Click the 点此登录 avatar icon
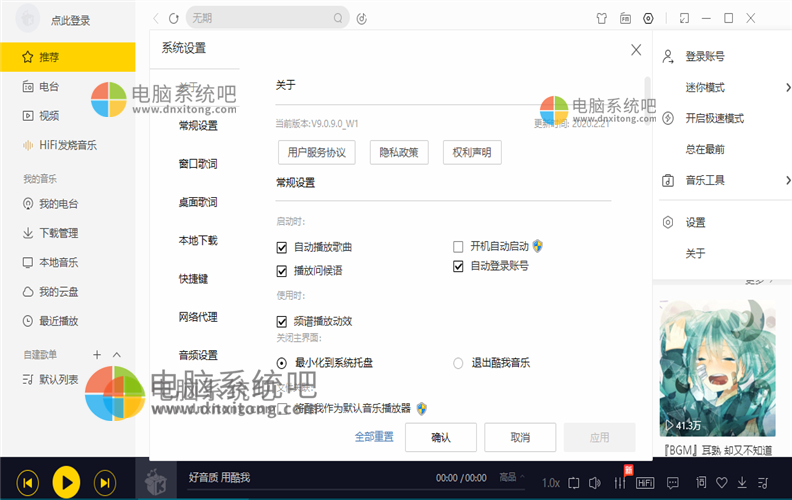 tap(28, 19)
